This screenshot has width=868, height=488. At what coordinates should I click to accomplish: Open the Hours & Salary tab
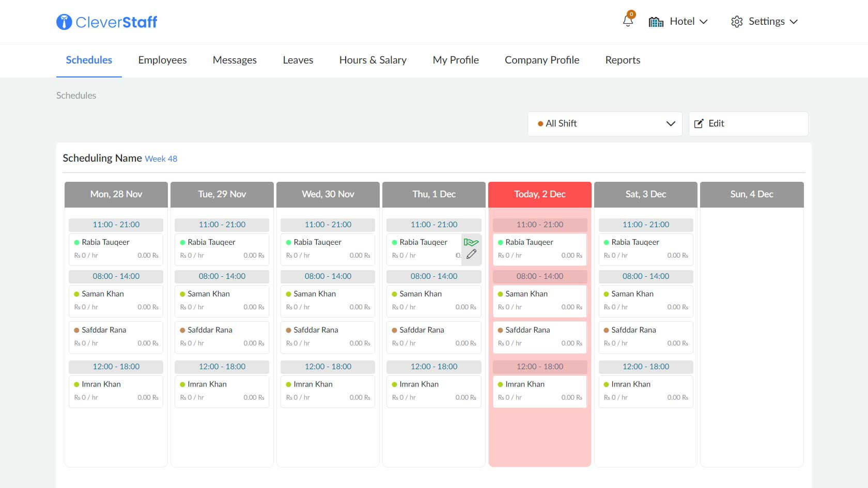pyautogui.click(x=373, y=60)
